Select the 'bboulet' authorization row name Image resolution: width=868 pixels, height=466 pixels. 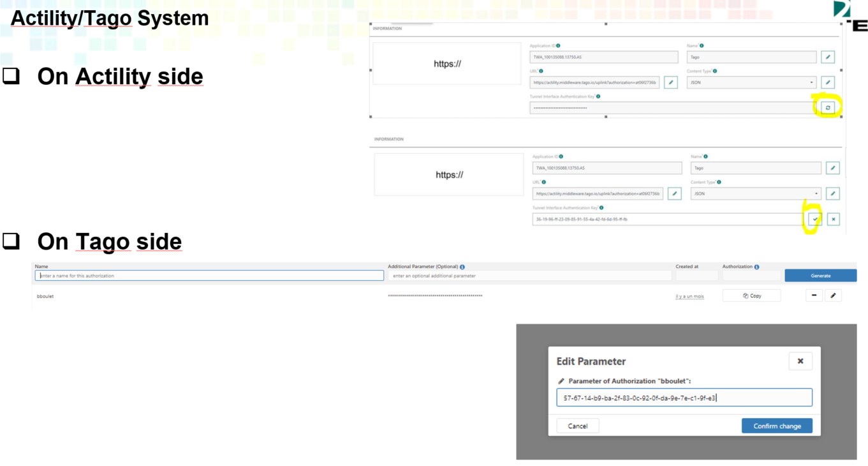45,296
